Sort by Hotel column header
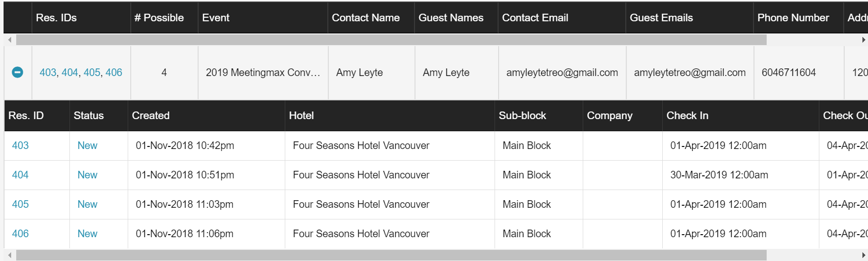The height and width of the screenshot is (261, 868). [301, 116]
